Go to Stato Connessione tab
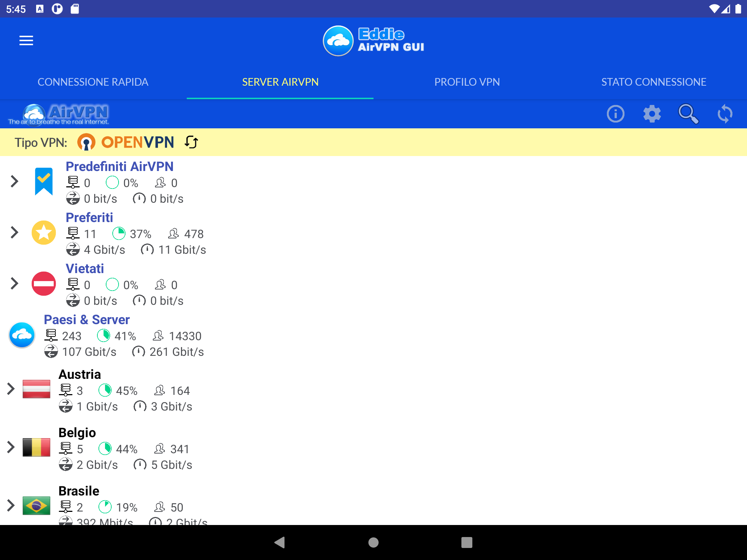 654,82
